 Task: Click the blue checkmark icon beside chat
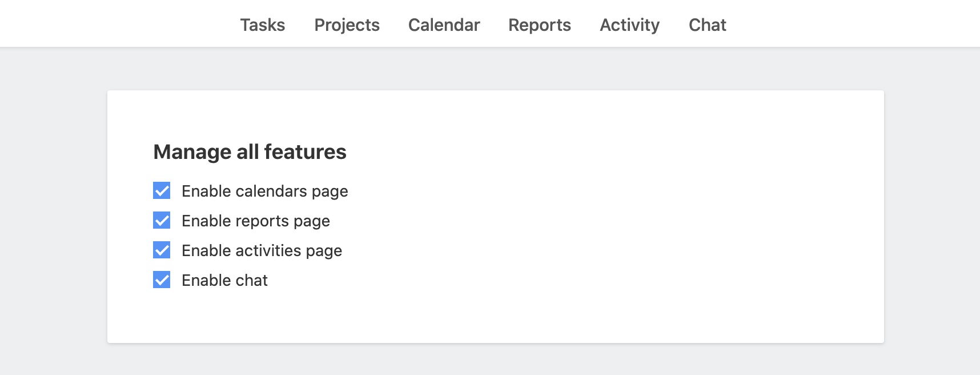pos(162,280)
